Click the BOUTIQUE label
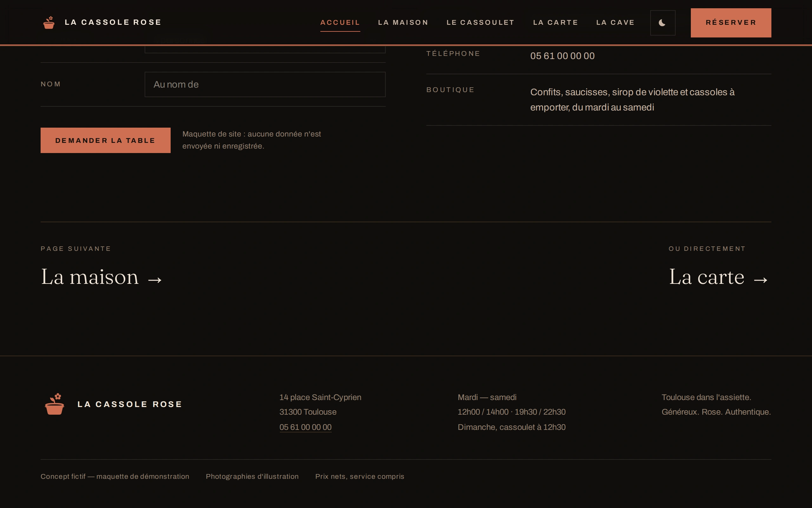This screenshot has height=508, width=812. pyautogui.click(x=450, y=90)
